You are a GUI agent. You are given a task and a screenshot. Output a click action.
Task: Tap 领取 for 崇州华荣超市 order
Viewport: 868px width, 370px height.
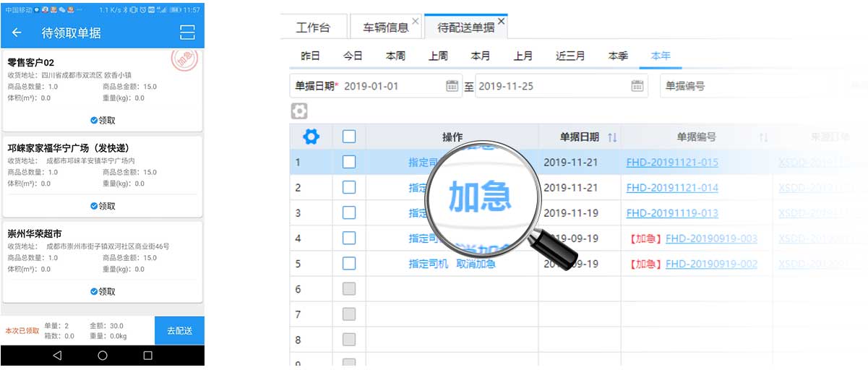tap(103, 291)
